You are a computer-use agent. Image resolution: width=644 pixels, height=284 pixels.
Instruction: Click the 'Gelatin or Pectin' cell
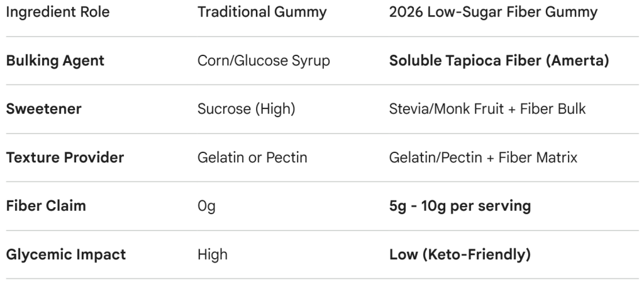[252, 157]
